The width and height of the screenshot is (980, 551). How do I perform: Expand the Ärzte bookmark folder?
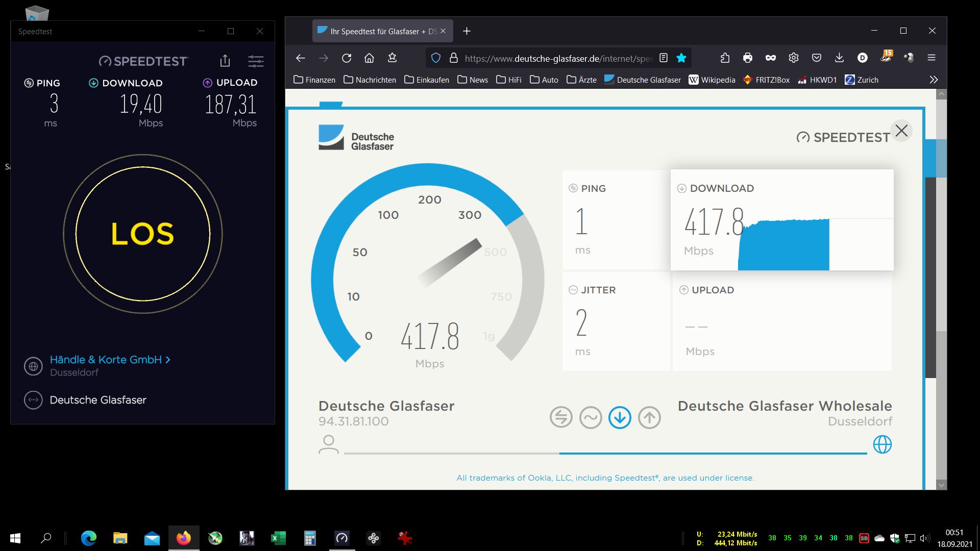581,80
